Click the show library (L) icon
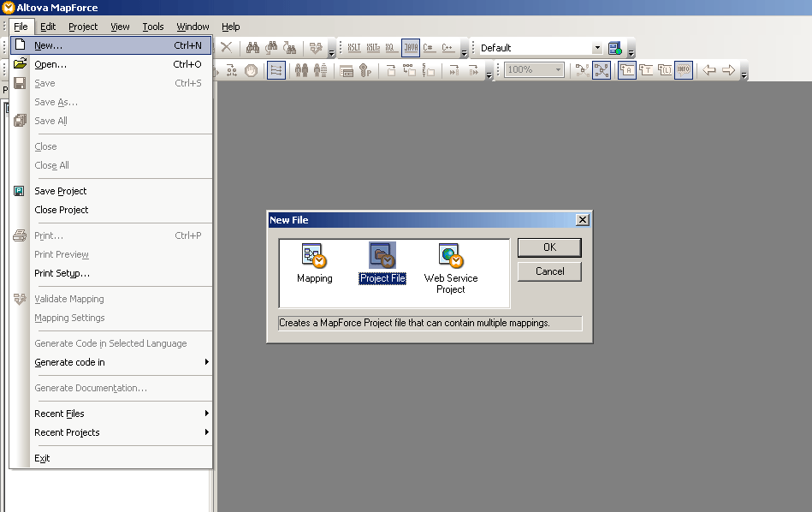 coord(665,70)
